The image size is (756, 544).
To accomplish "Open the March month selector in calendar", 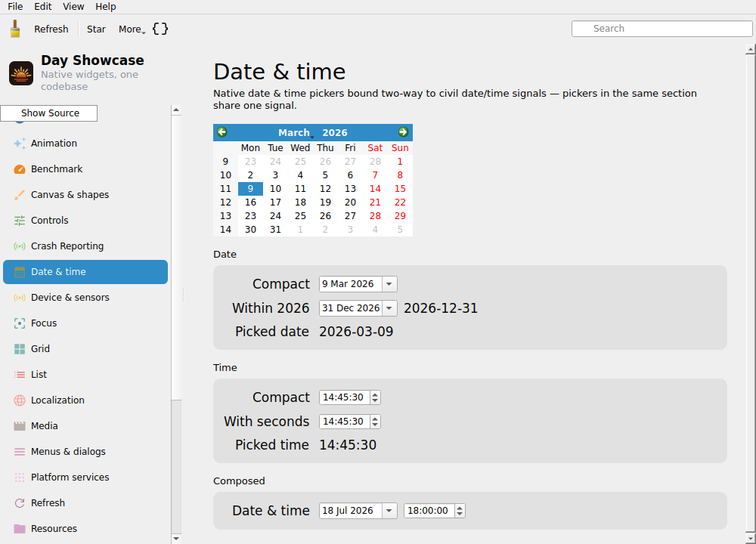I will pos(296,132).
